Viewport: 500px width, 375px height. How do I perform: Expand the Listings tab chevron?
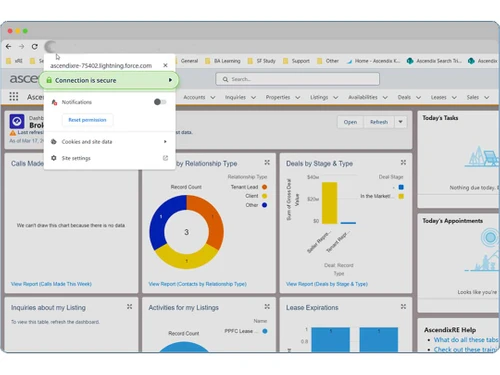(x=336, y=97)
